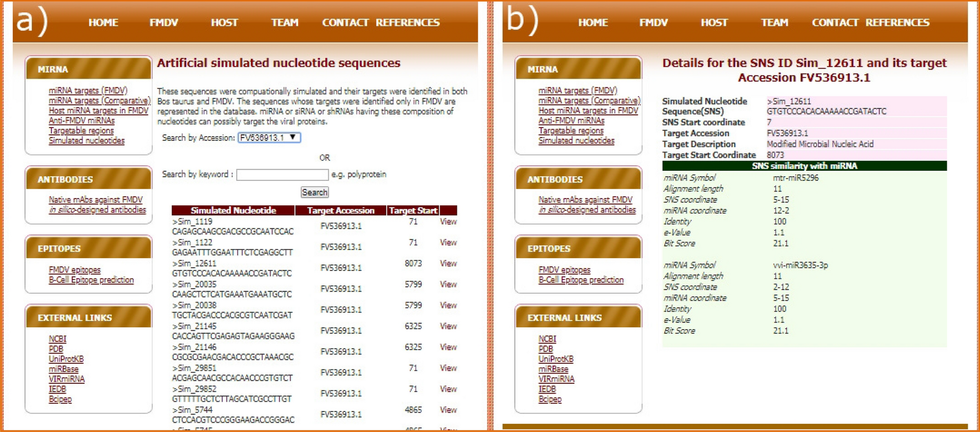Screen dimensions: 980x432
Task: Open VIRmiRNA external link in left page sidebar
Action: click(67, 379)
